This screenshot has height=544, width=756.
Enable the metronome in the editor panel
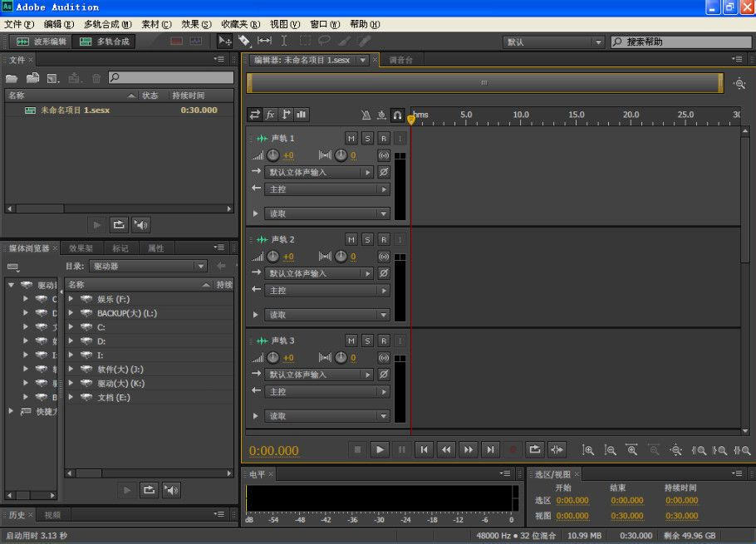point(366,115)
